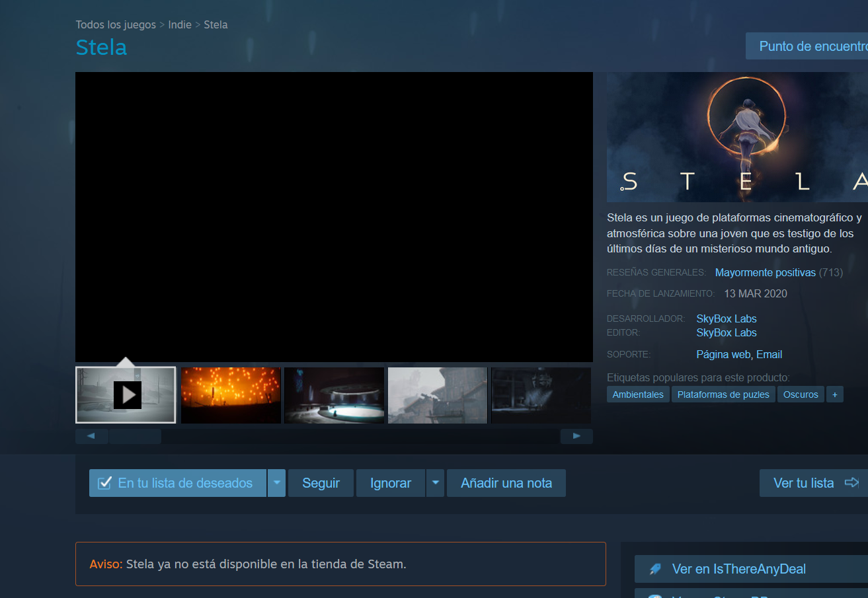Go to Todos los juegos breadcrumb
The width and height of the screenshot is (868, 598).
click(116, 24)
